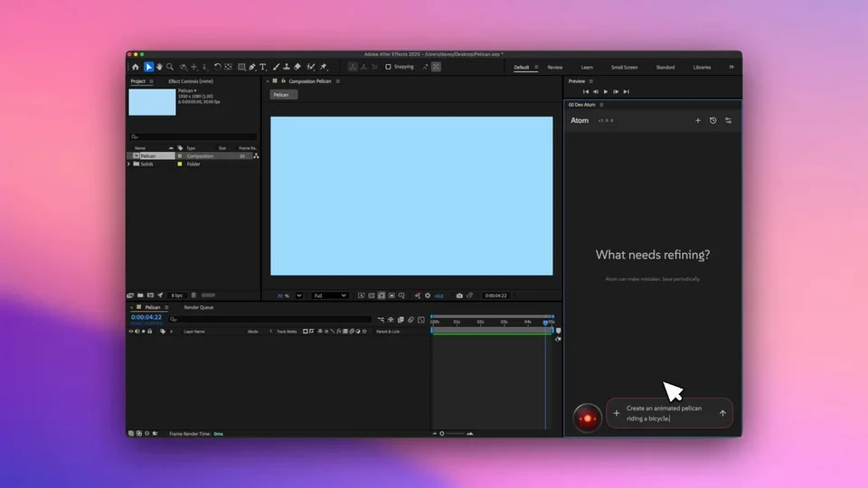Open the Project panel menu
Image resolution: width=868 pixels, height=488 pixels.
pyautogui.click(x=151, y=81)
